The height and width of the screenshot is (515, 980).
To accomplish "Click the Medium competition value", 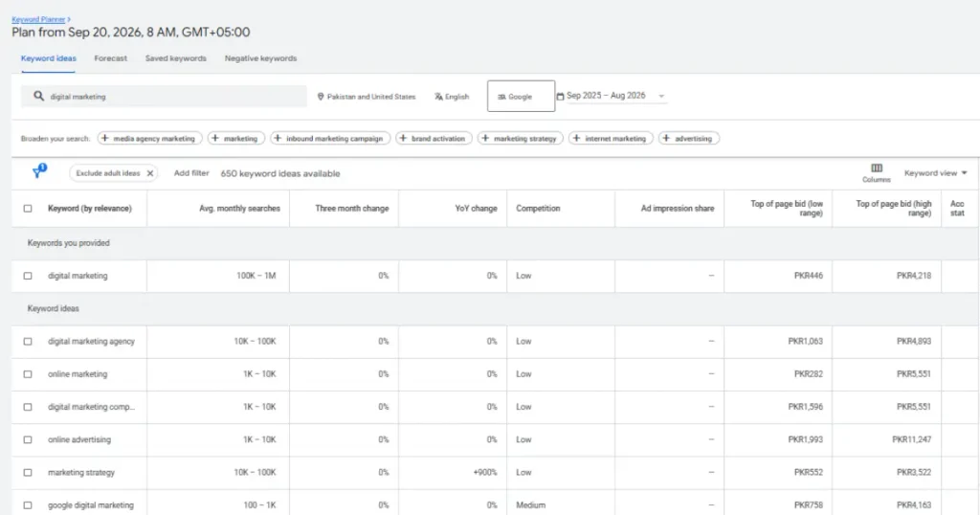I will 530,505.
